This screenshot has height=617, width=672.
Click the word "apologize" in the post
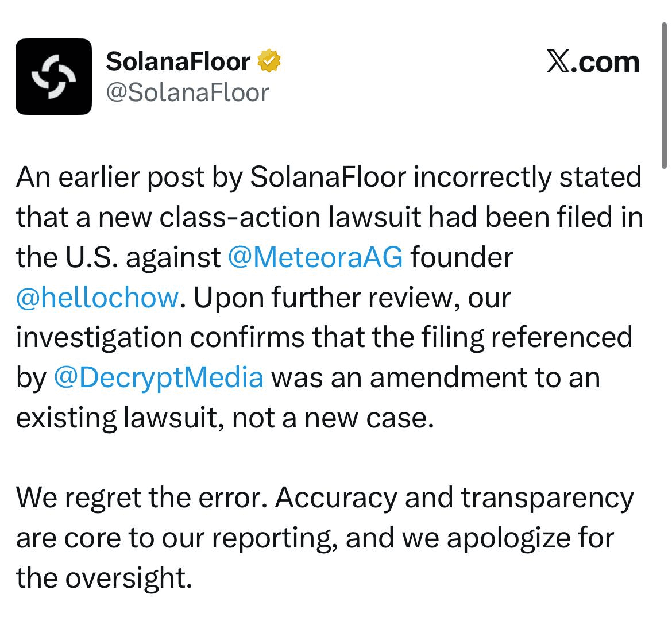click(507, 538)
